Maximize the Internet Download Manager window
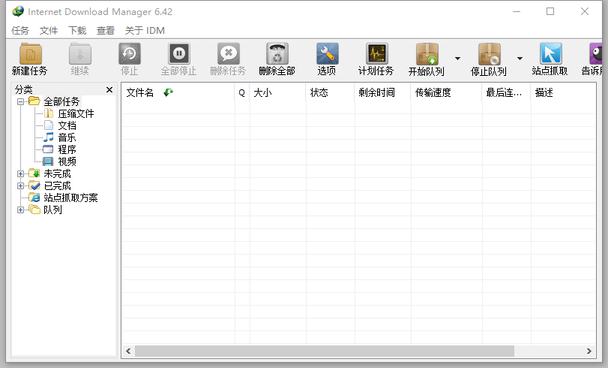The height and width of the screenshot is (368, 608). pyautogui.click(x=550, y=12)
